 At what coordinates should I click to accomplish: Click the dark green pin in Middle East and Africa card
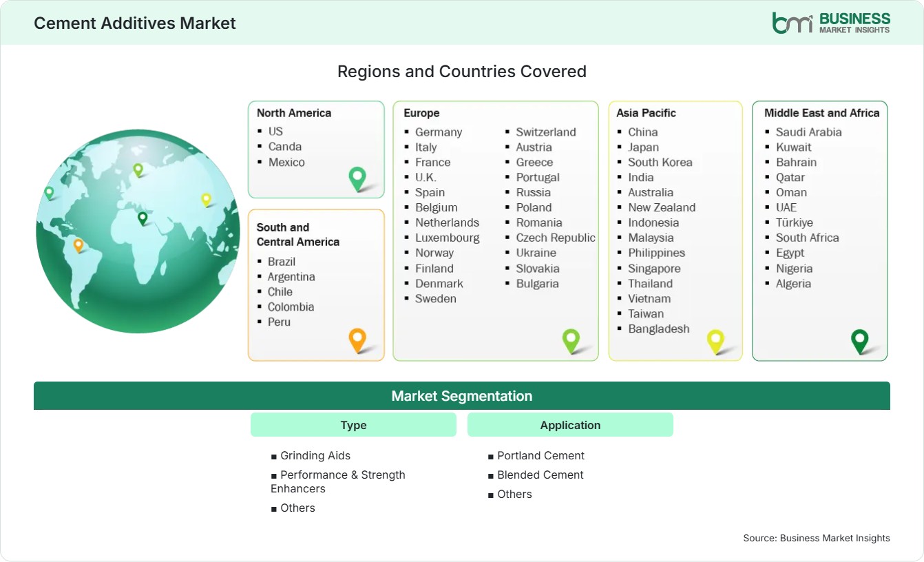click(859, 342)
